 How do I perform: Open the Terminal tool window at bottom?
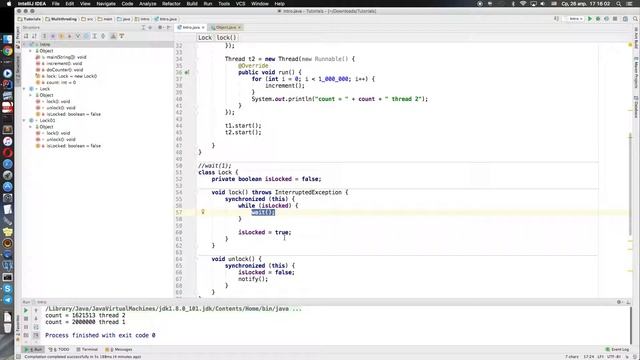click(87, 349)
